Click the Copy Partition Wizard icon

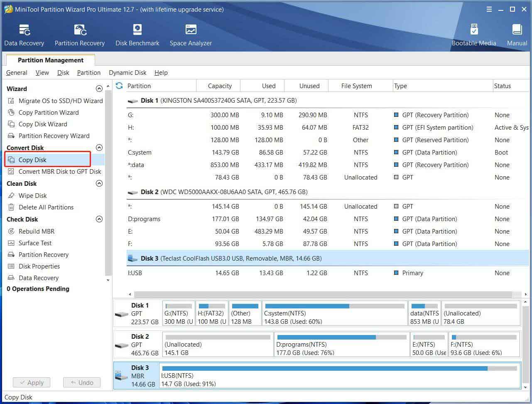click(11, 112)
